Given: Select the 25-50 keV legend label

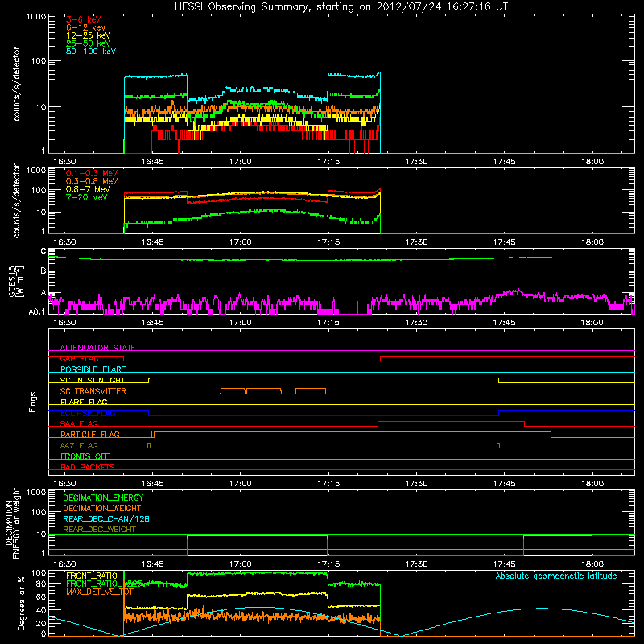Looking at the screenshot, I should (89, 43).
